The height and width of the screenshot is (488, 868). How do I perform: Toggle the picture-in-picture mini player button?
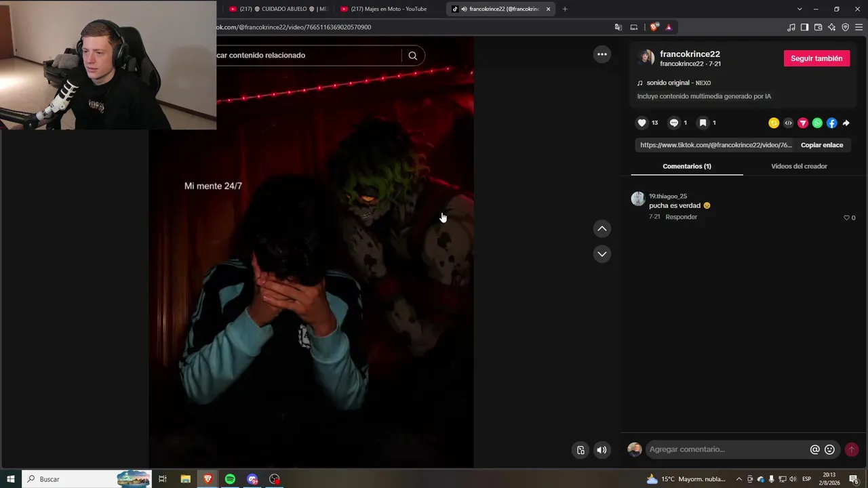[x=580, y=449]
